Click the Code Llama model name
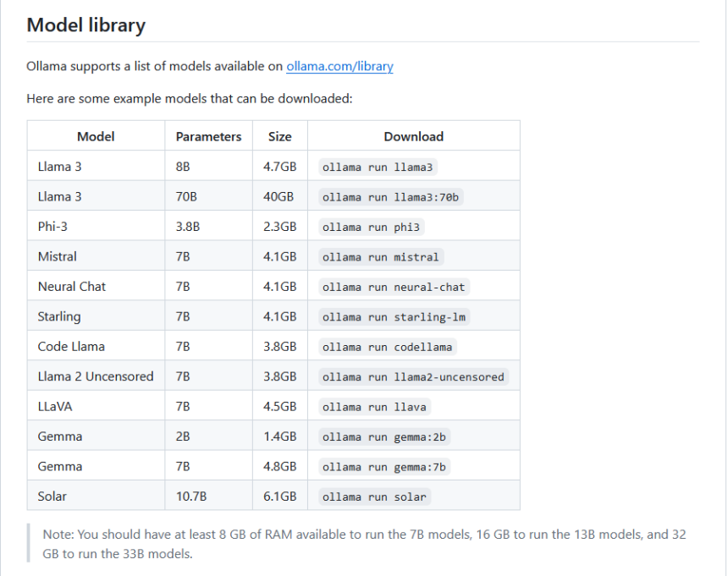The height and width of the screenshot is (576, 728). point(71,347)
